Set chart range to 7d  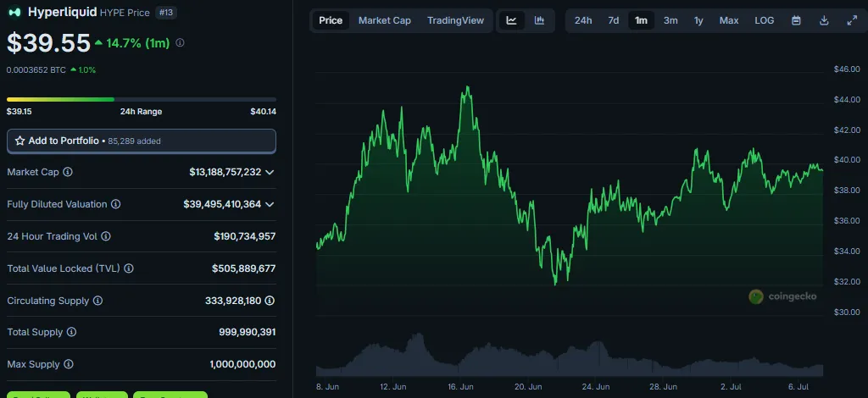tap(614, 20)
